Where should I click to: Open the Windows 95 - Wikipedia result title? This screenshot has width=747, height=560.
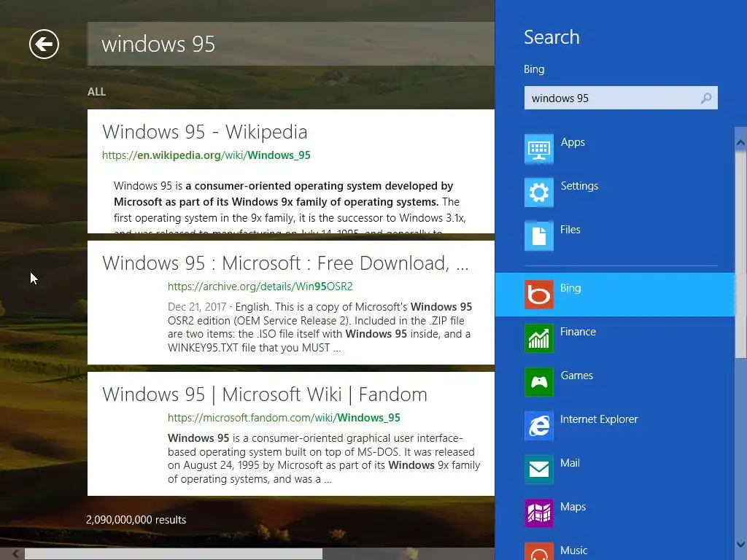pos(205,132)
